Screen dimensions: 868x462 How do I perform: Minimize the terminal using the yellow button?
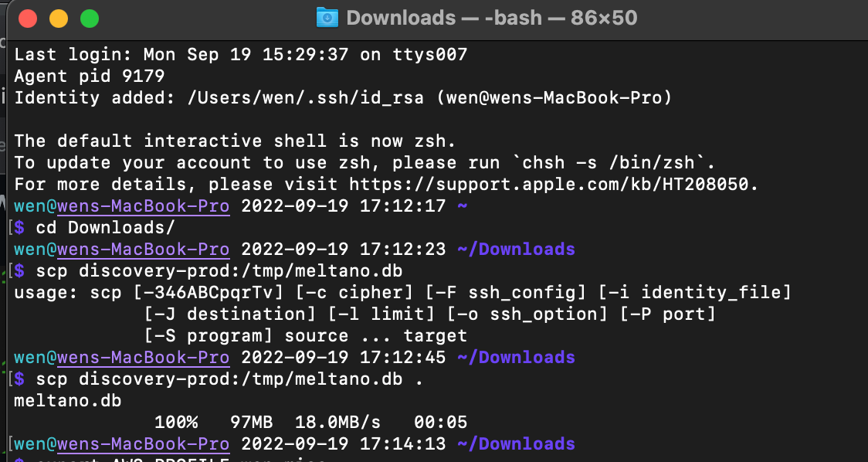coord(59,18)
